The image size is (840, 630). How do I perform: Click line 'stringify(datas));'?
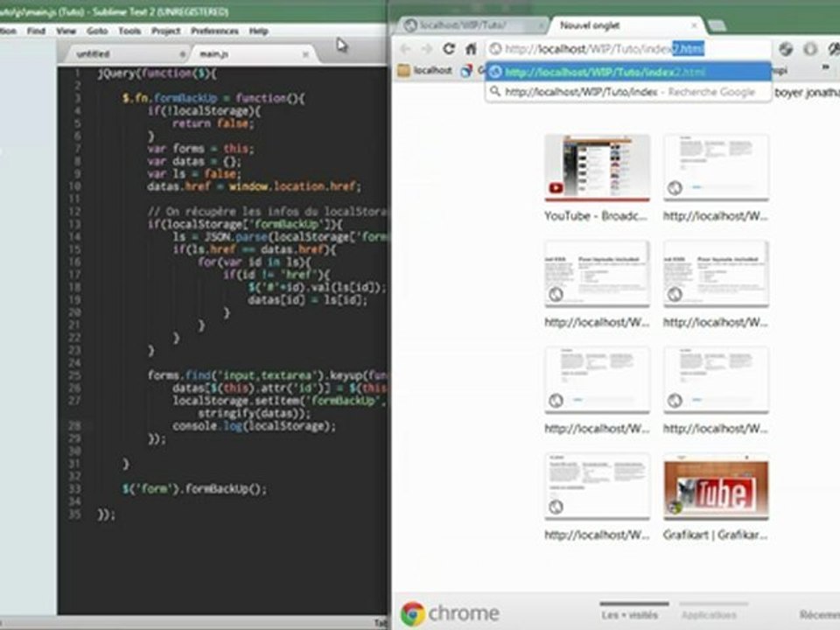[x=255, y=414]
